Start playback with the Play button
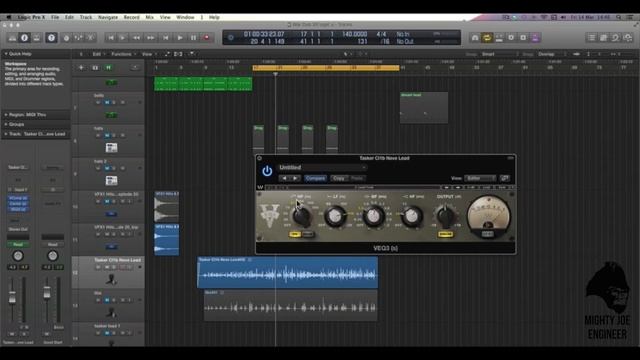 click(x=180, y=38)
